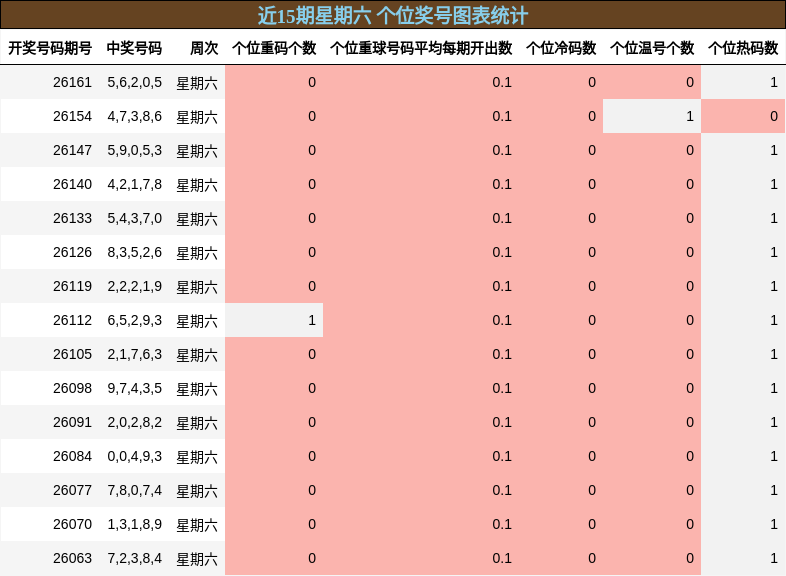Select winning numbers 5,6,2,0,5
Viewport: 786px width, 576px height.
134,82
